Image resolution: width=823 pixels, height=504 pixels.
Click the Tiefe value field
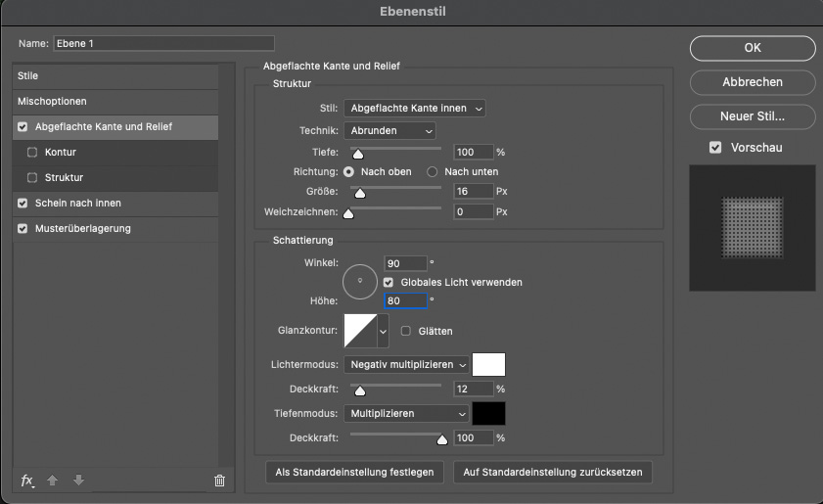click(x=474, y=153)
